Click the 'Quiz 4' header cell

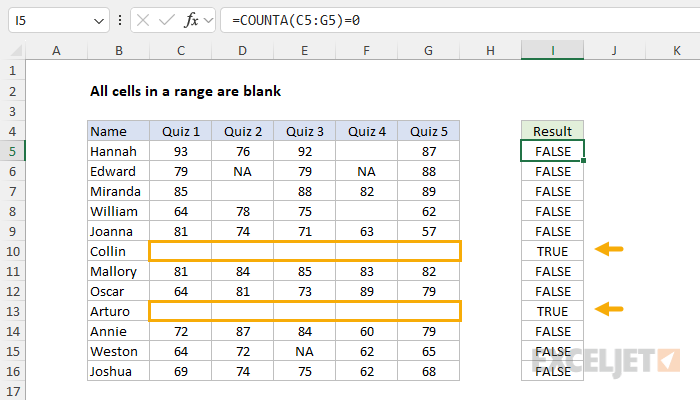pos(367,131)
